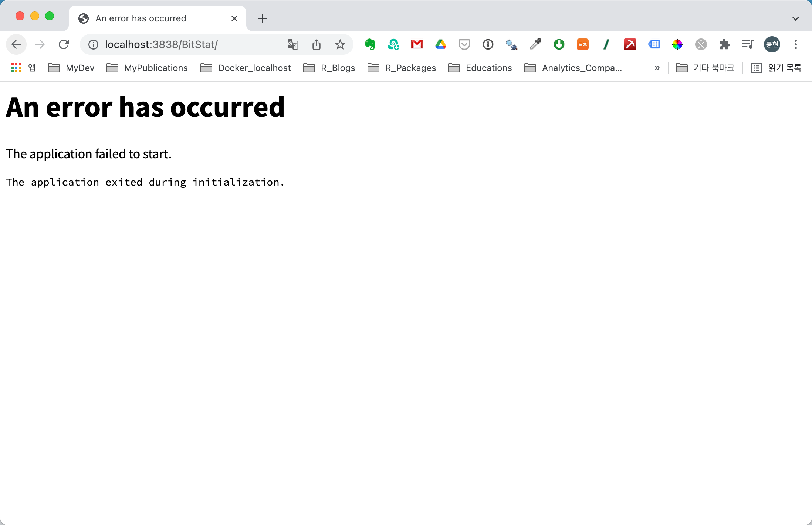Open the R_Blogs bookmarks folder
This screenshot has width=812, height=525.
(330, 68)
